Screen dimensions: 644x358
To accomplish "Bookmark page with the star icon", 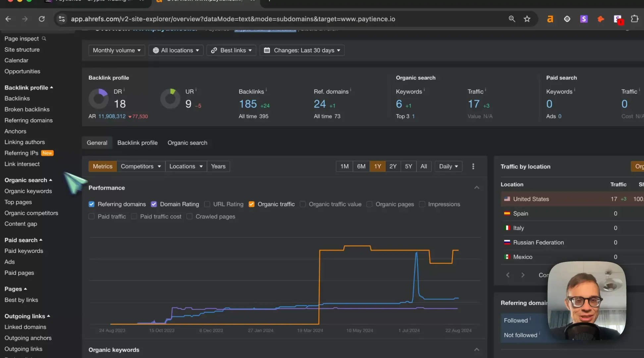I will pyautogui.click(x=527, y=19).
